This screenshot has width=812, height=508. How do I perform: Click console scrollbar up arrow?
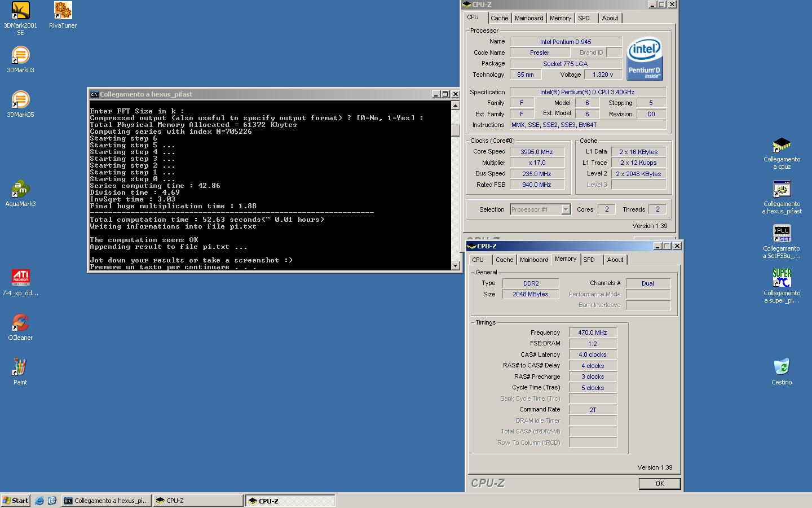pyautogui.click(x=456, y=106)
